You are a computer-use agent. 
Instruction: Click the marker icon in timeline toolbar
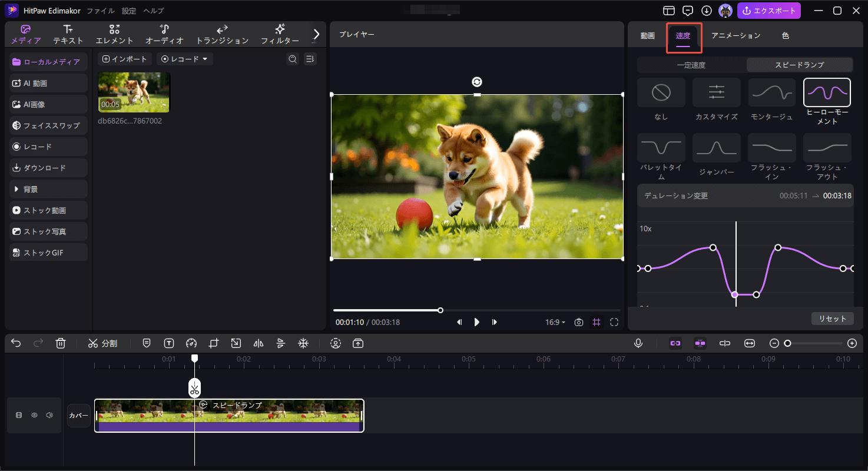(x=147, y=343)
